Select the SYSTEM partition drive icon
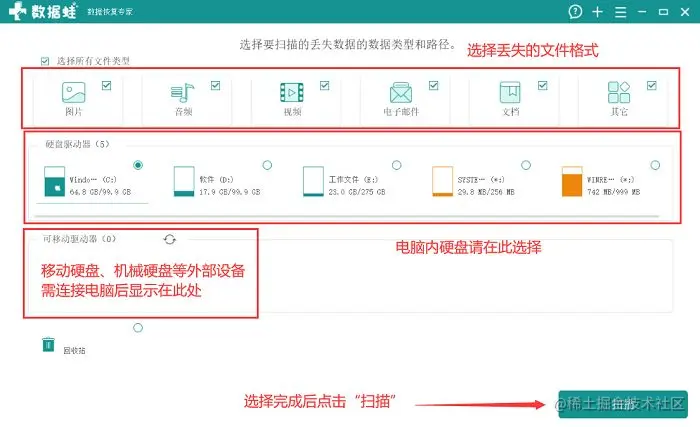Image resolution: width=700 pixels, height=427 pixels. [442, 181]
